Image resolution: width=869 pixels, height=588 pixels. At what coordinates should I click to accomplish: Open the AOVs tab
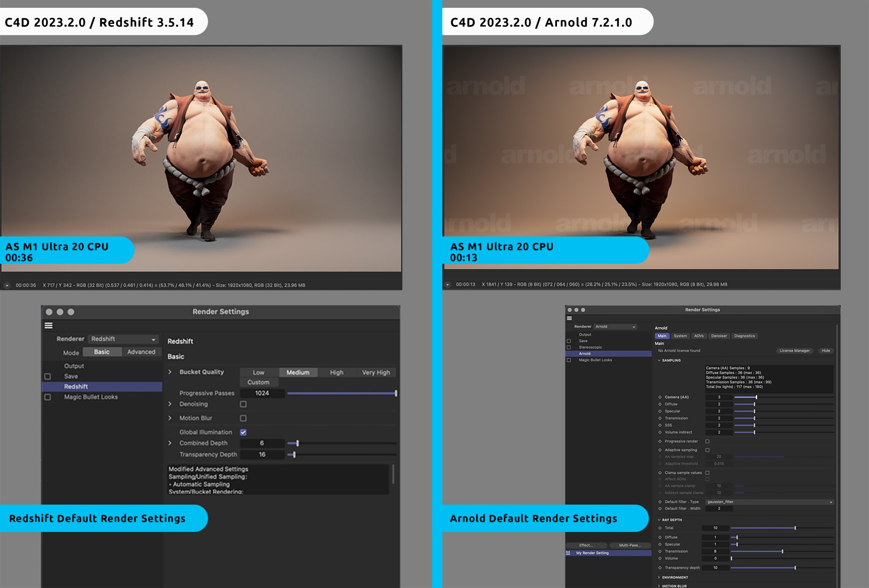click(699, 336)
